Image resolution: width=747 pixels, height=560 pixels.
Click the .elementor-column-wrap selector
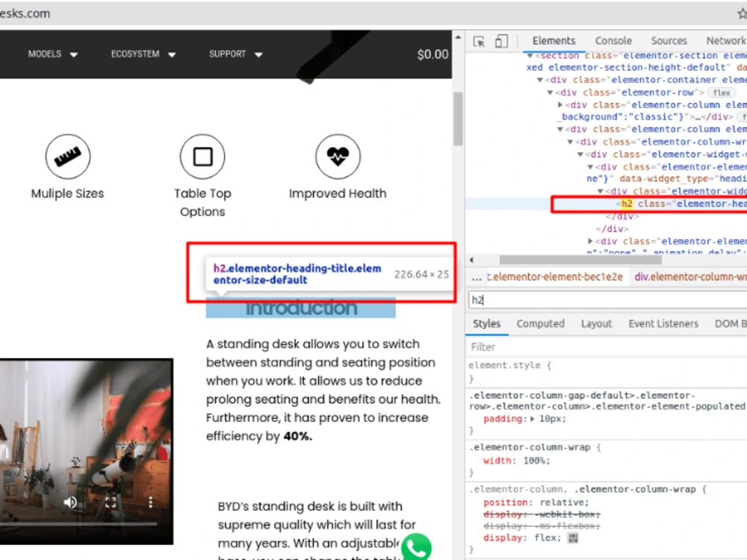(530, 447)
